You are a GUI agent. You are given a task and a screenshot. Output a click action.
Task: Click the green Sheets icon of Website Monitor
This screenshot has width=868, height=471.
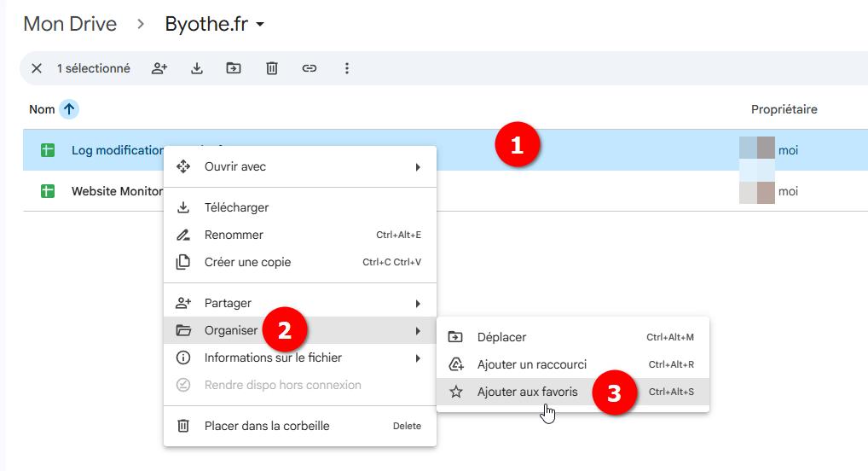pos(48,191)
